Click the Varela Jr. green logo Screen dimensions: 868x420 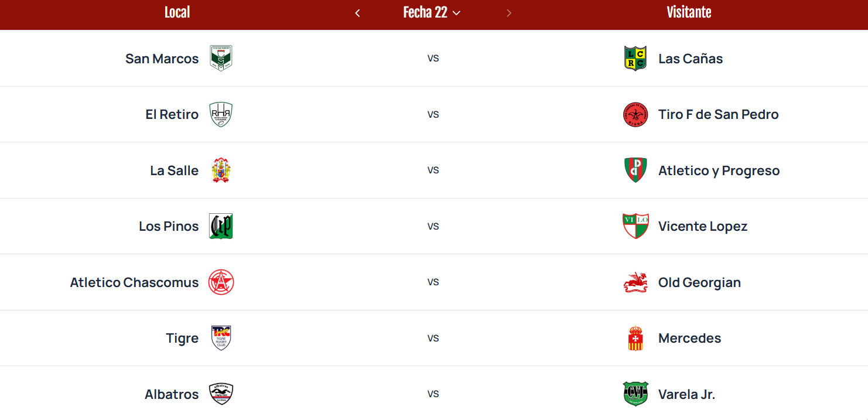pyautogui.click(x=635, y=394)
